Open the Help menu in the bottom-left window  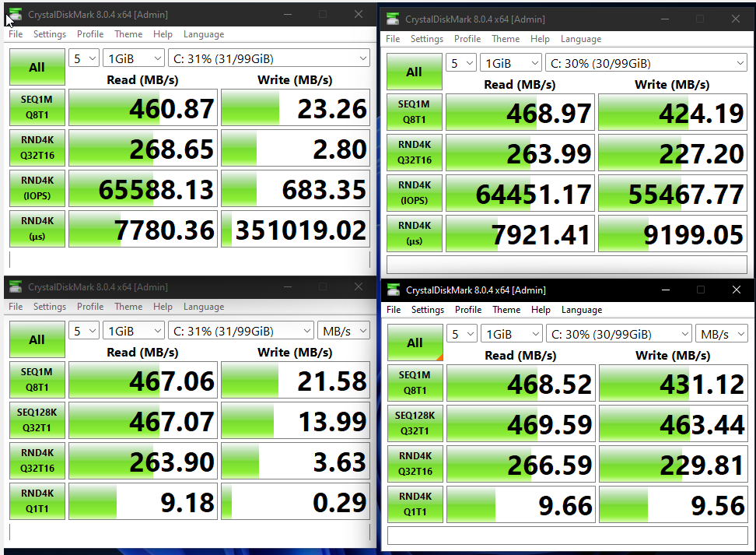[x=163, y=307]
